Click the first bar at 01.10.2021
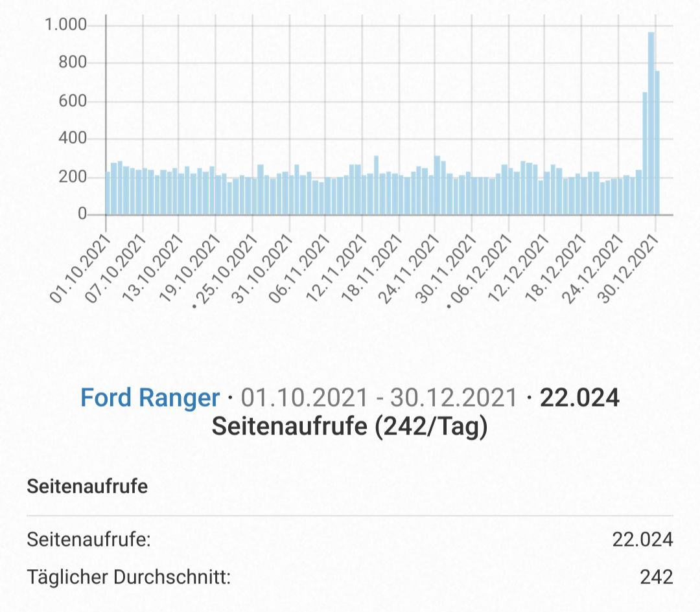The image size is (700, 612). pyautogui.click(x=108, y=193)
